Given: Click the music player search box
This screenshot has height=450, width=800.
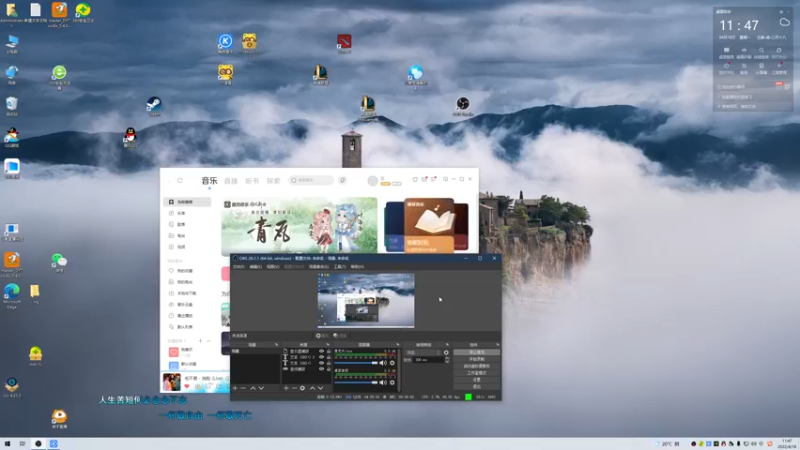Looking at the screenshot, I should point(311,180).
